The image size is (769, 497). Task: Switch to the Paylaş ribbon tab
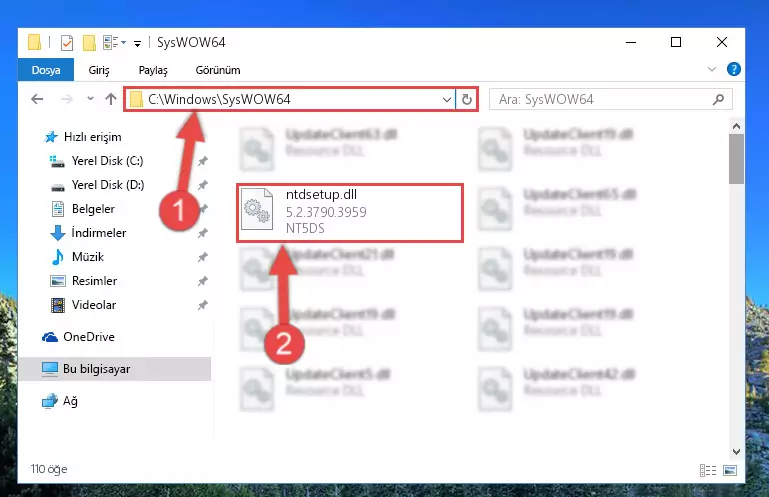click(153, 70)
